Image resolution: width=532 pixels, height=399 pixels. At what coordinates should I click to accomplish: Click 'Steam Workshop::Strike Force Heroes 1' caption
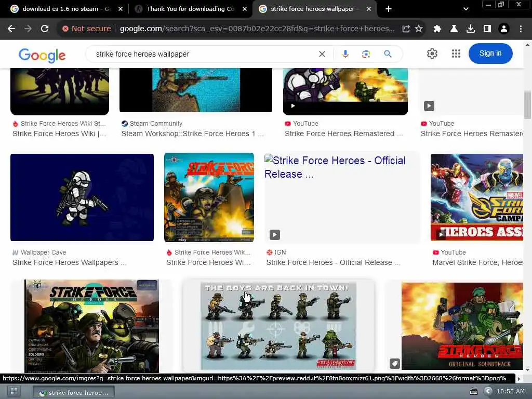pos(192,134)
